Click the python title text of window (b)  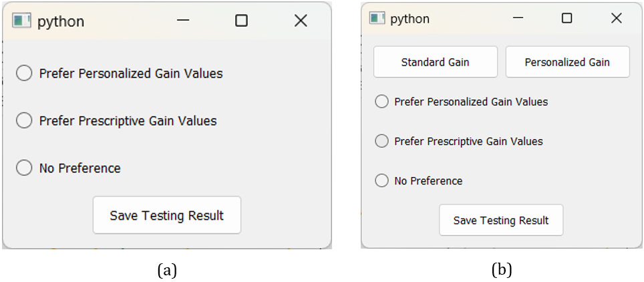click(x=410, y=19)
